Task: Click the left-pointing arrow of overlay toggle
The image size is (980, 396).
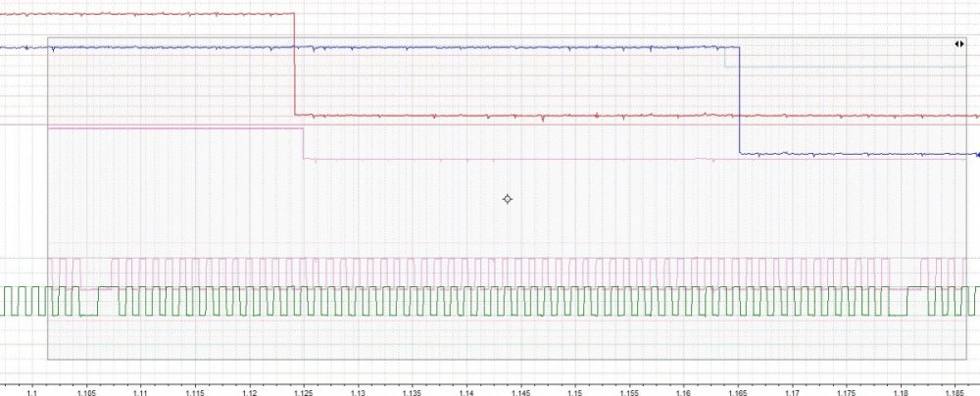Action: click(956, 44)
